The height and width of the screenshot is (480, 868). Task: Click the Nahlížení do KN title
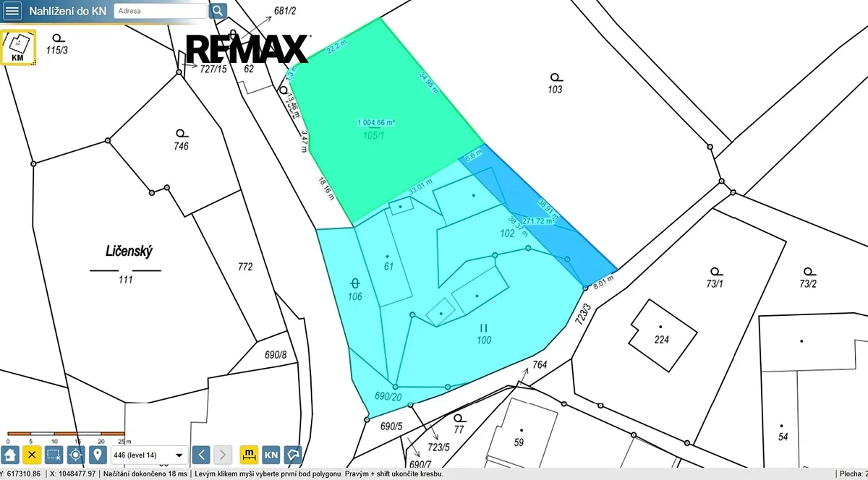[x=68, y=11]
